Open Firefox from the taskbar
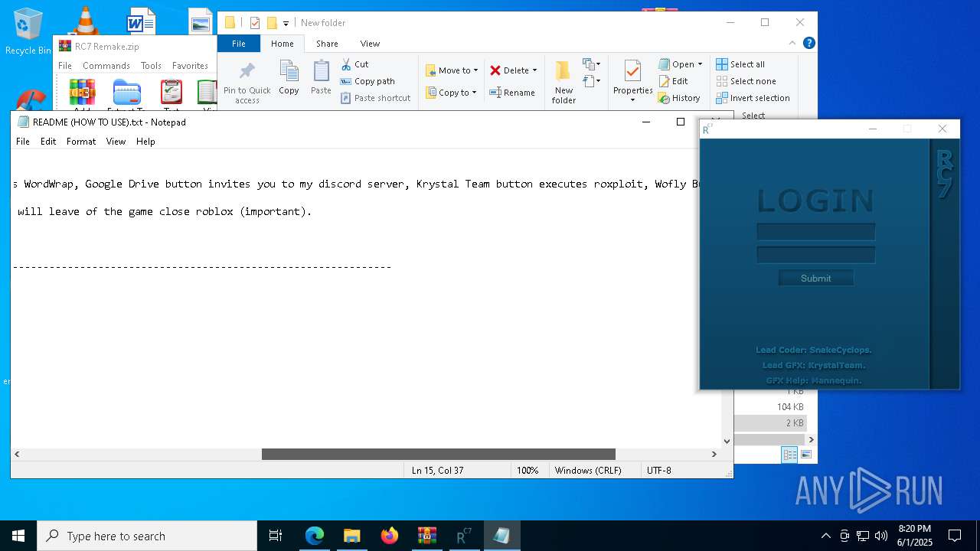The height and width of the screenshot is (551, 980). point(390,536)
